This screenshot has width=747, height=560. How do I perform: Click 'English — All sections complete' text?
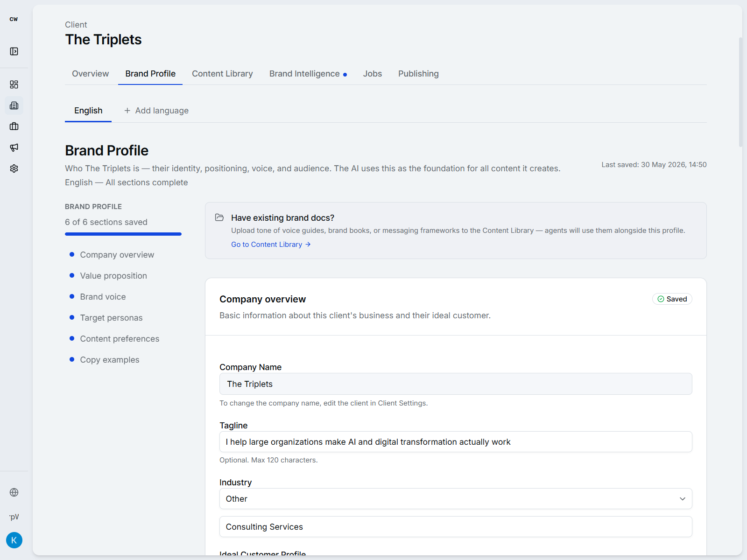click(x=127, y=182)
